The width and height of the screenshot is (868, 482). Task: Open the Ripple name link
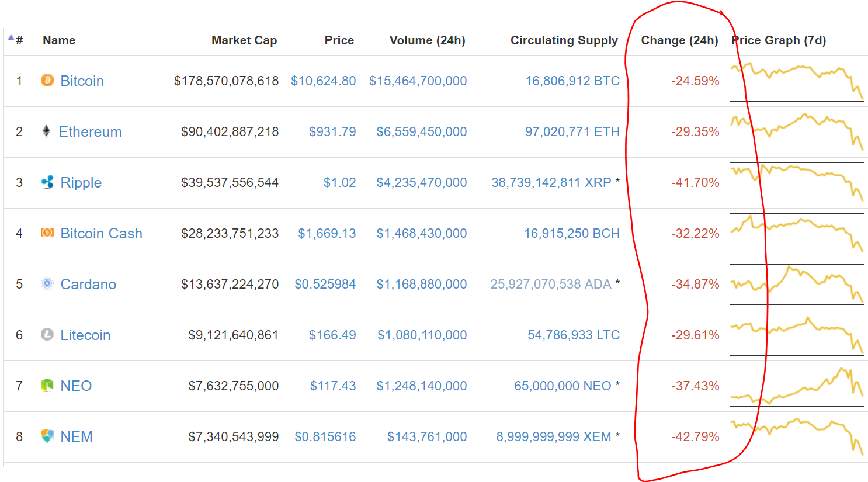(81, 183)
